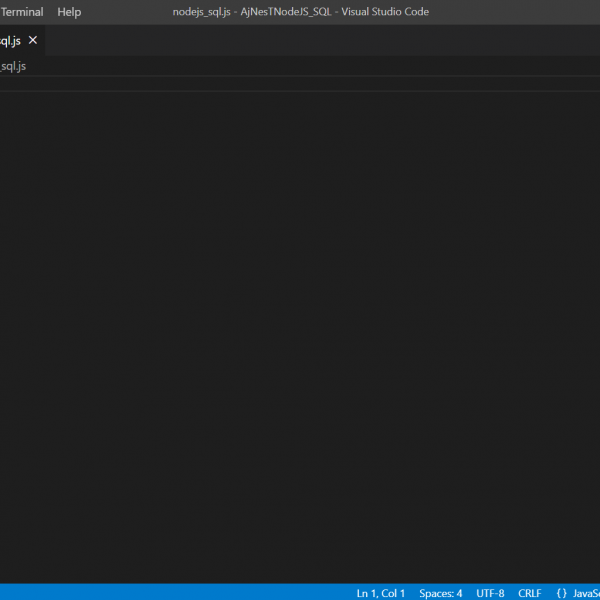The height and width of the screenshot is (600, 600).
Task: Click the window title nodejs_sql.js text
Action: (201, 12)
